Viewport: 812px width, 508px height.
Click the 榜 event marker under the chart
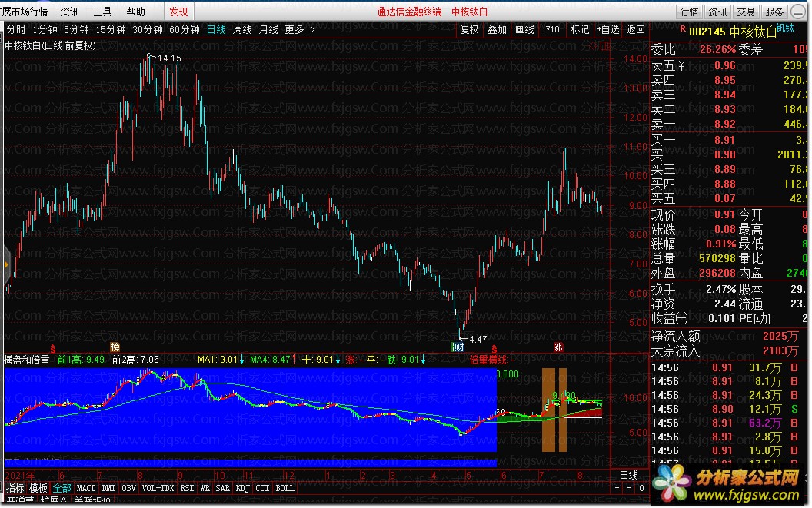(115, 347)
